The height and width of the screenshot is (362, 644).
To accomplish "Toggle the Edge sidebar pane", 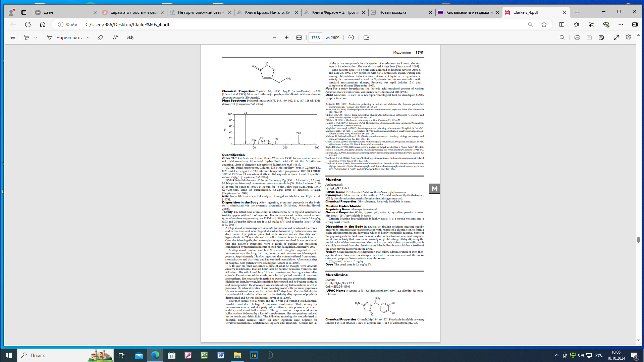I will (x=635, y=24).
